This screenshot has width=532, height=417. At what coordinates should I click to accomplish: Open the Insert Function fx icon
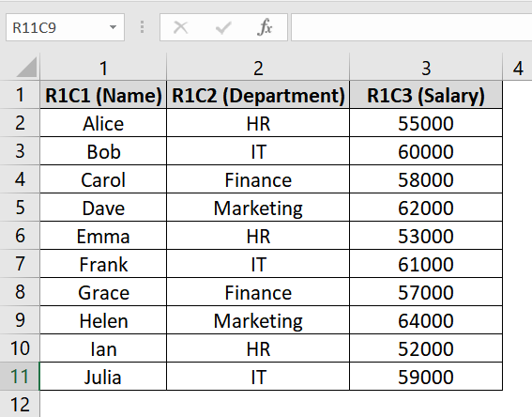[x=265, y=27]
